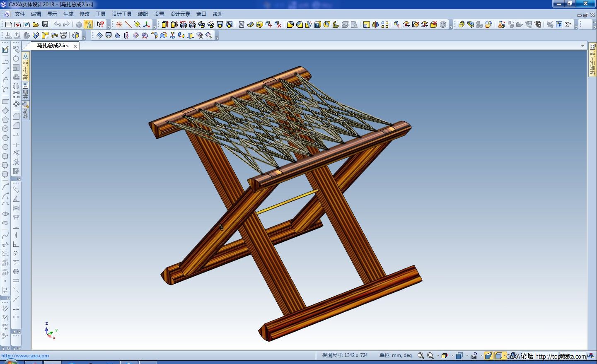Click the 2D sketch icon at top of left toolbar
The height and width of the screenshot is (364, 597).
coord(5,50)
